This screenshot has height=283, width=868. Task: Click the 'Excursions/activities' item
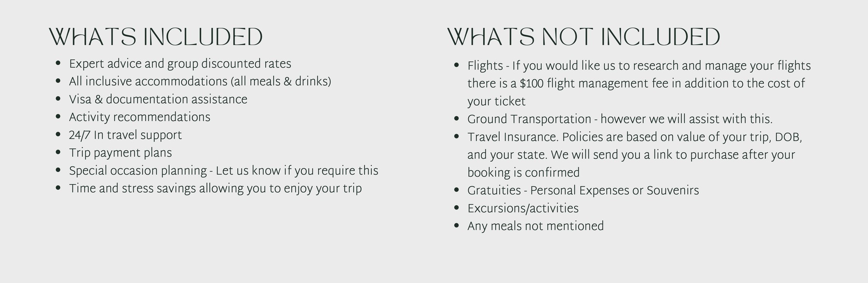523,209
